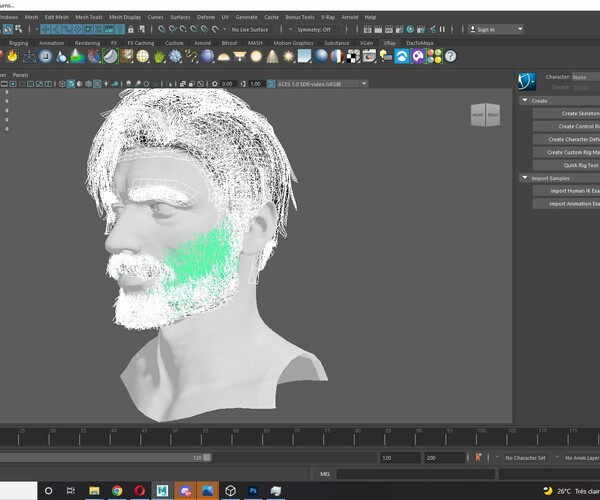Viewport: 600px width, 500px height.
Task: Open the Deform menu
Action: click(206, 17)
